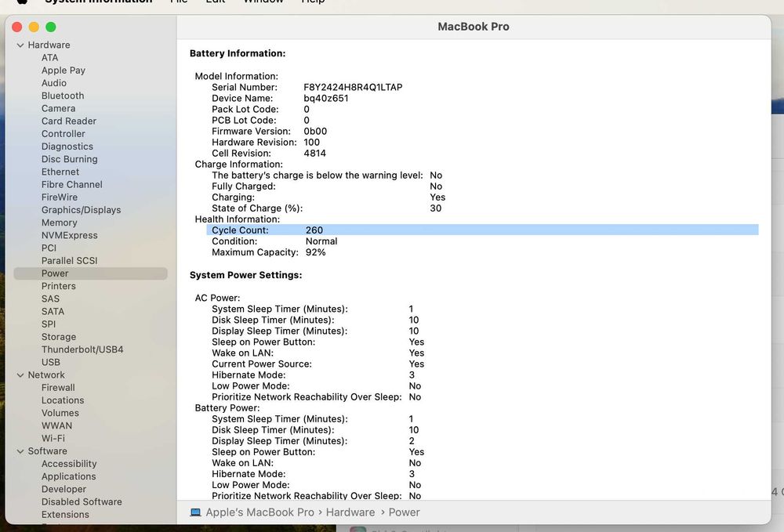Select Locations under Network

(63, 400)
